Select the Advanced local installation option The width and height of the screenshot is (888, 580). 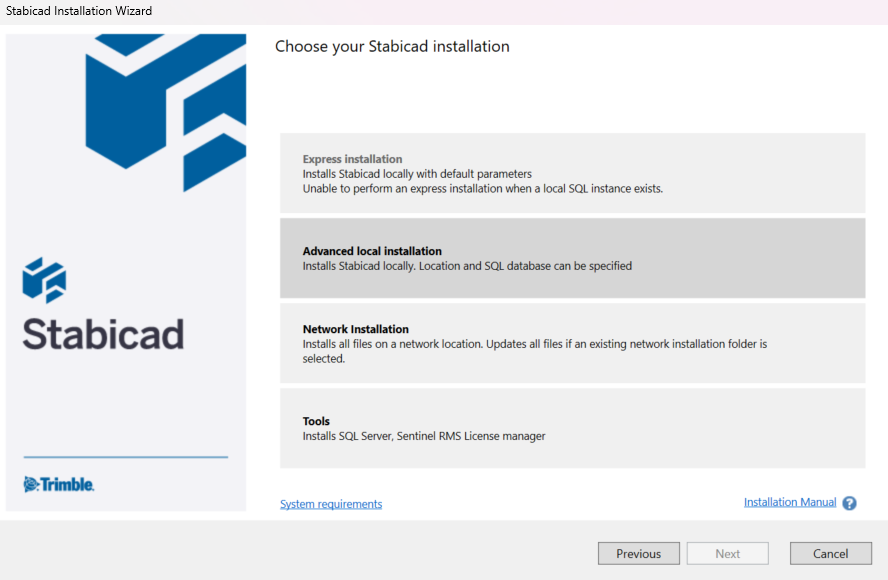(572, 257)
